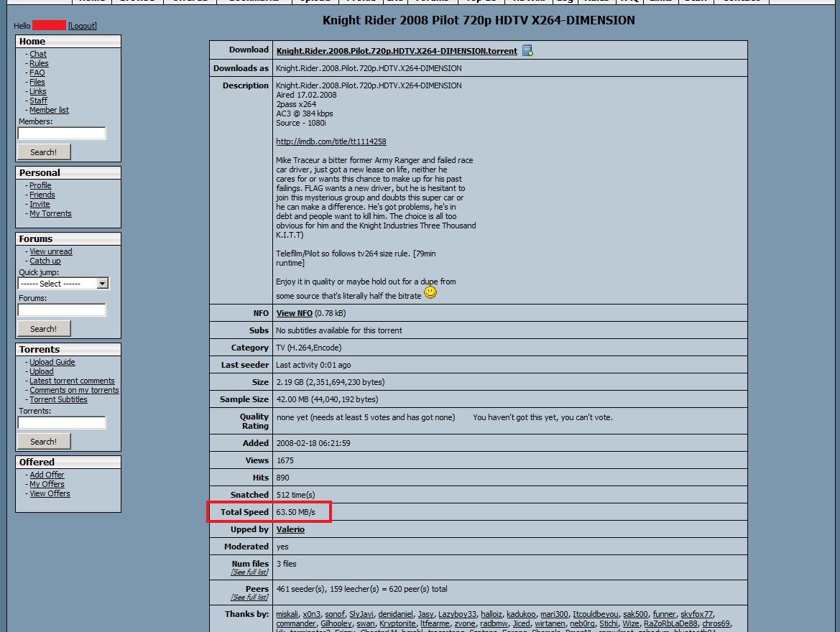This screenshot has height=632, width=840.
Task: Open the Upload Guide link
Action: (x=52, y=362)
